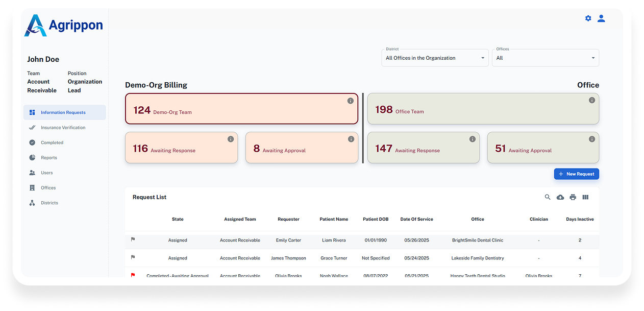This screenshot has height=311, width=644.
Task: Open the settings gear icon
Action: pos(588,18)
